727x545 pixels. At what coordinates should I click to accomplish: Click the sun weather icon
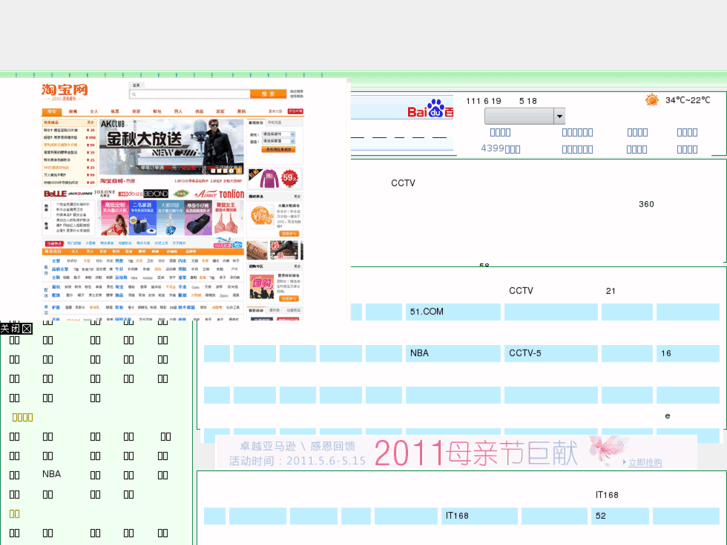pos(652,100)
